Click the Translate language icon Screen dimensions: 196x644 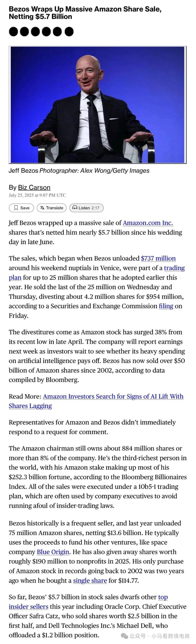42,208
